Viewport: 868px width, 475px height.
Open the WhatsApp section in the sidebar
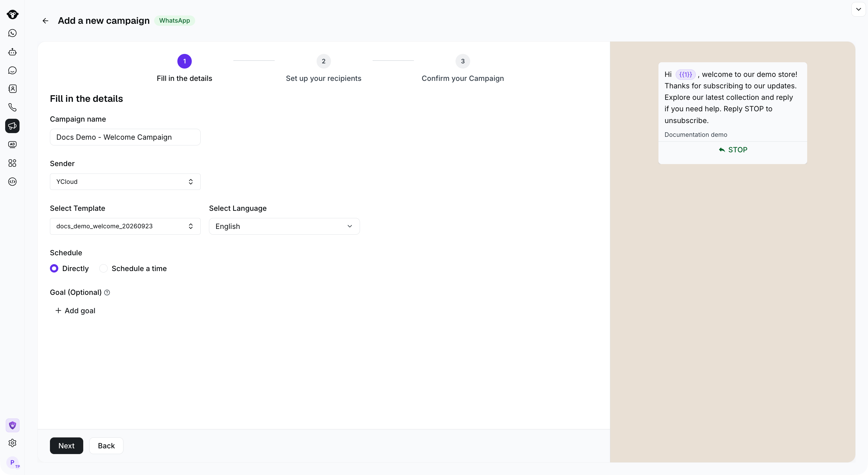click(12, 33)
